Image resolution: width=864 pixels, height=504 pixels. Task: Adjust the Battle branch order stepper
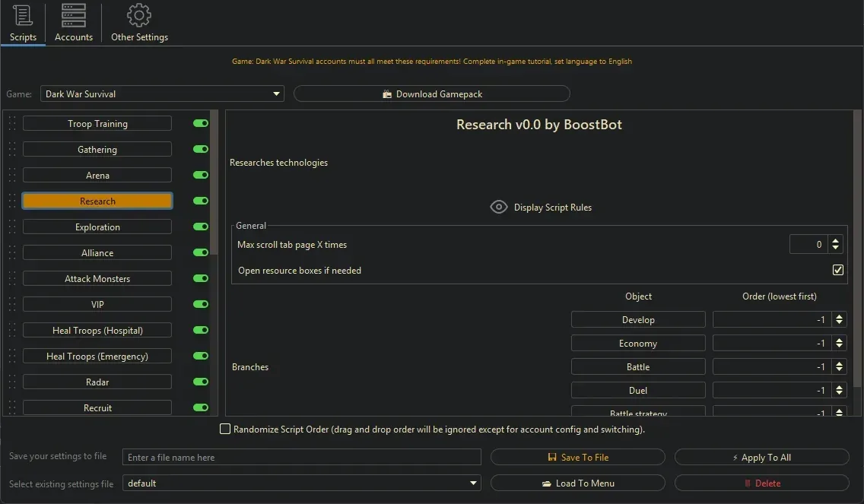pos(839,367)
